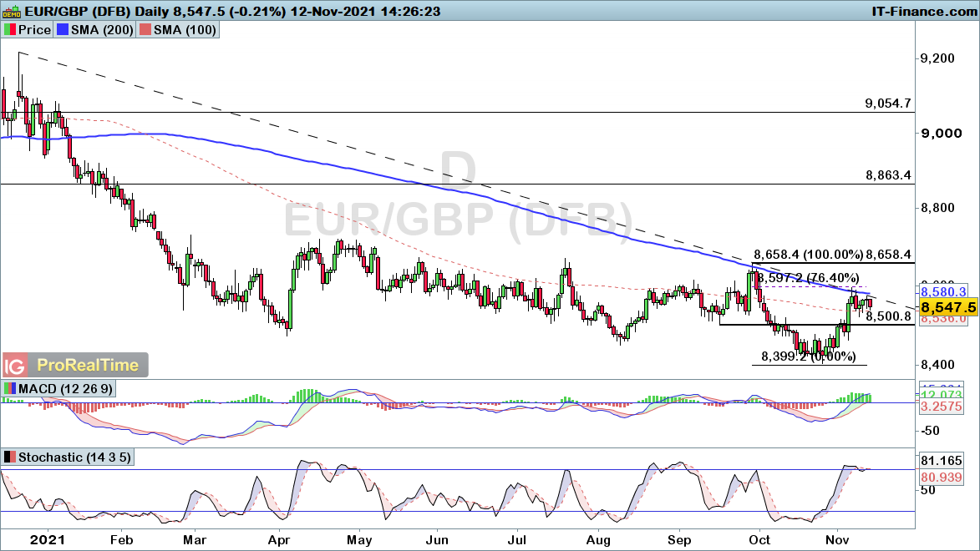Click the Price legend color icon
This screenshot has height=551, width=980.
[9, 29]
